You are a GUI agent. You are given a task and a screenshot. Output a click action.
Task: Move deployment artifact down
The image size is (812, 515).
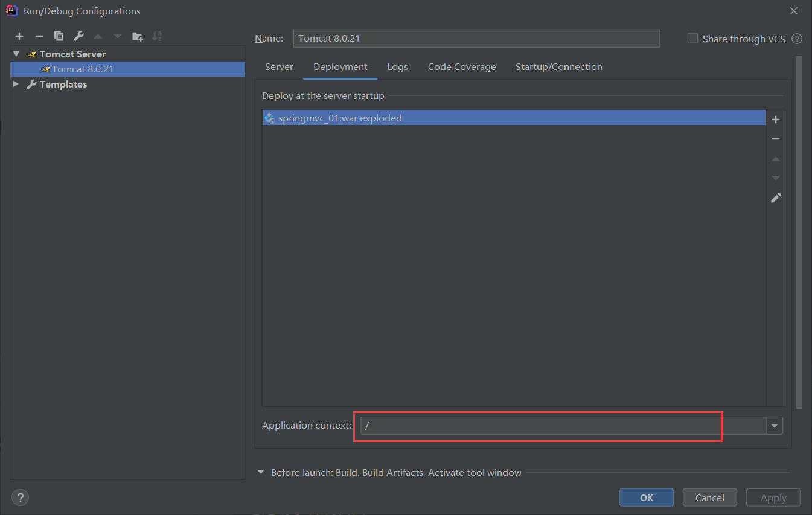point(776,178)
